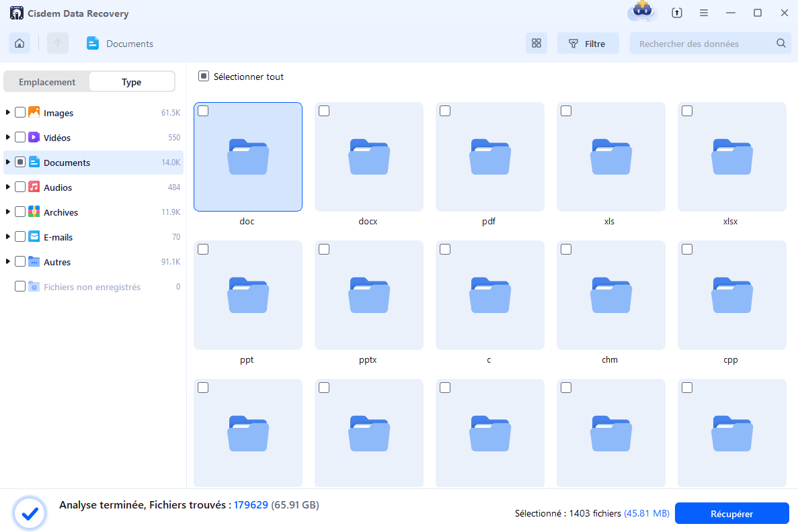Check the pdf folder checkbox
Viewport: 798px width, 532px height.
click(x=445, y=111)
